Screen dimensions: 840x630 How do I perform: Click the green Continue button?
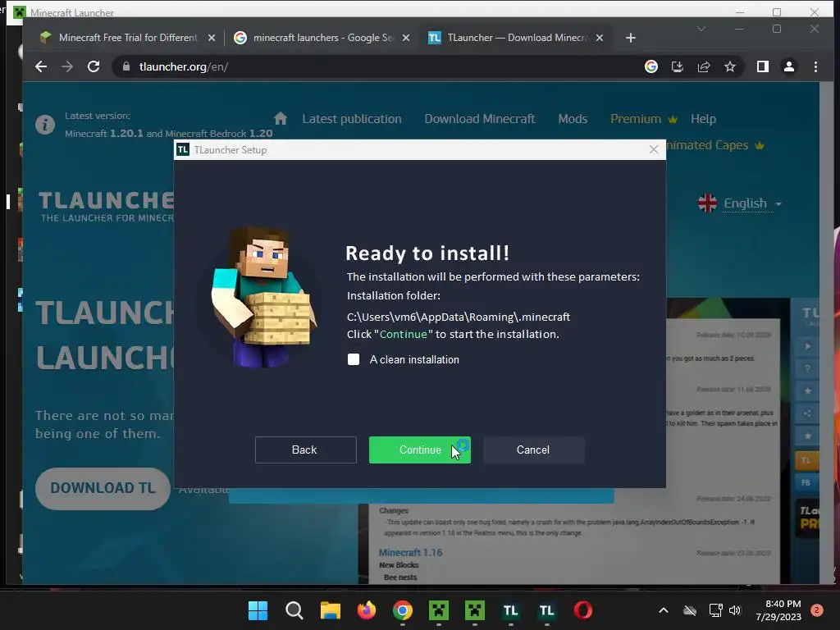click(419, 450)
